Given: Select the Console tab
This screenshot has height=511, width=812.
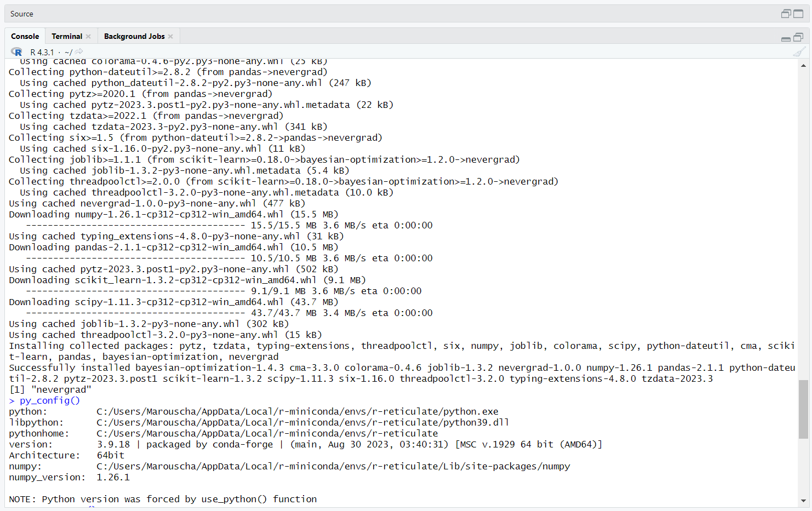Looking at the screenshot, I should coord(25,36).
